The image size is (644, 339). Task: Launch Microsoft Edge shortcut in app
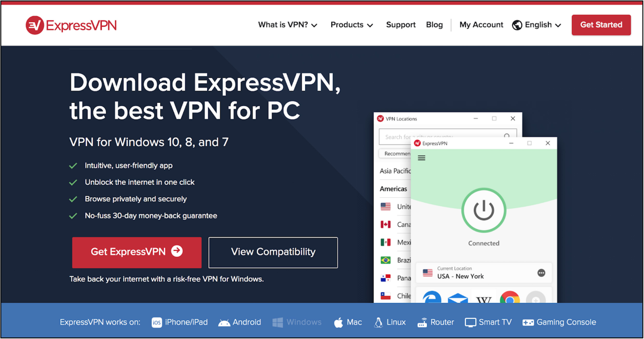coord(432,297)
